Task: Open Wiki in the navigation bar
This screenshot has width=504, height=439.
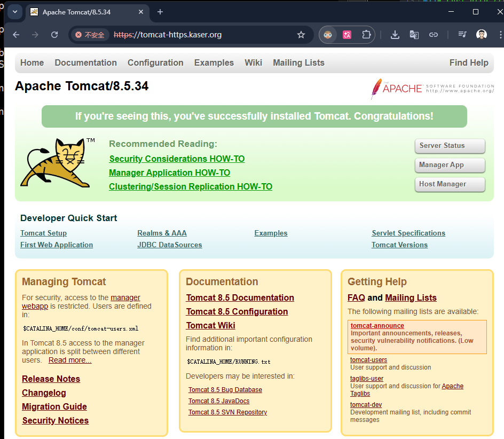Action: tap(253, 62)
